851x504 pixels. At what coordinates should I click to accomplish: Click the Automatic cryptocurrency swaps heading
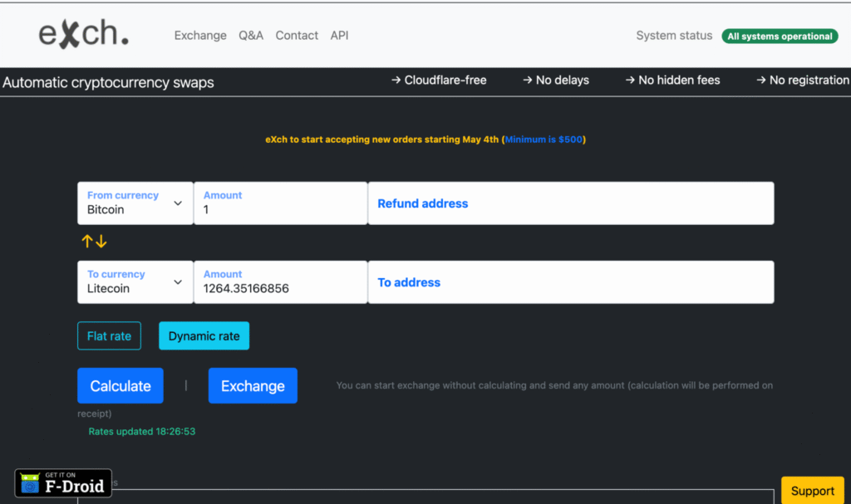coord(108,82)
